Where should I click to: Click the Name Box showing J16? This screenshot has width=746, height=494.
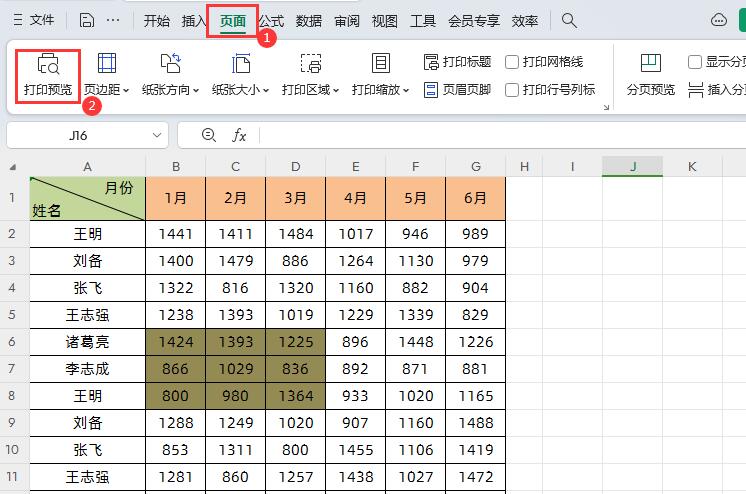click(x=78, y=136)
